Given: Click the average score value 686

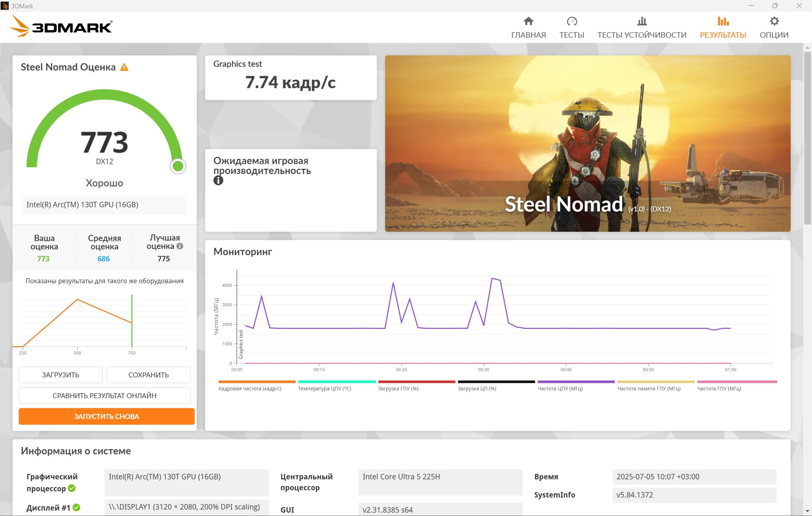Looking at the screenshot, I should point(103,259).
